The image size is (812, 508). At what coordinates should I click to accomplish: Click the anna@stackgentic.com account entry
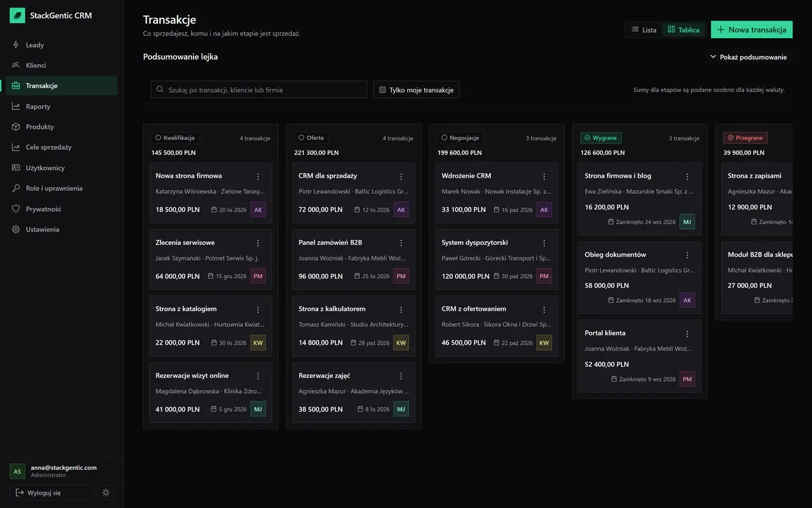click(62, 471)
